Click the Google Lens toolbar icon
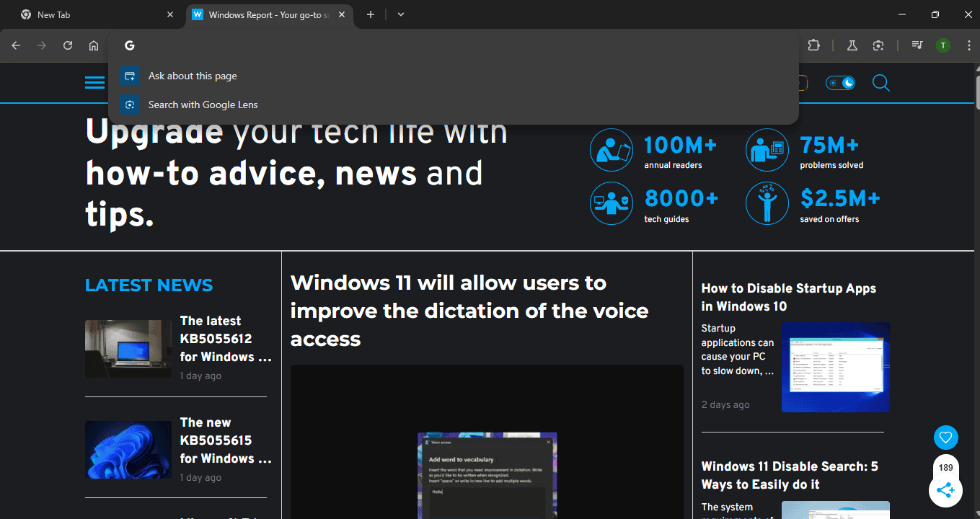Screen dimensions: 980x519 coord(878,45)
